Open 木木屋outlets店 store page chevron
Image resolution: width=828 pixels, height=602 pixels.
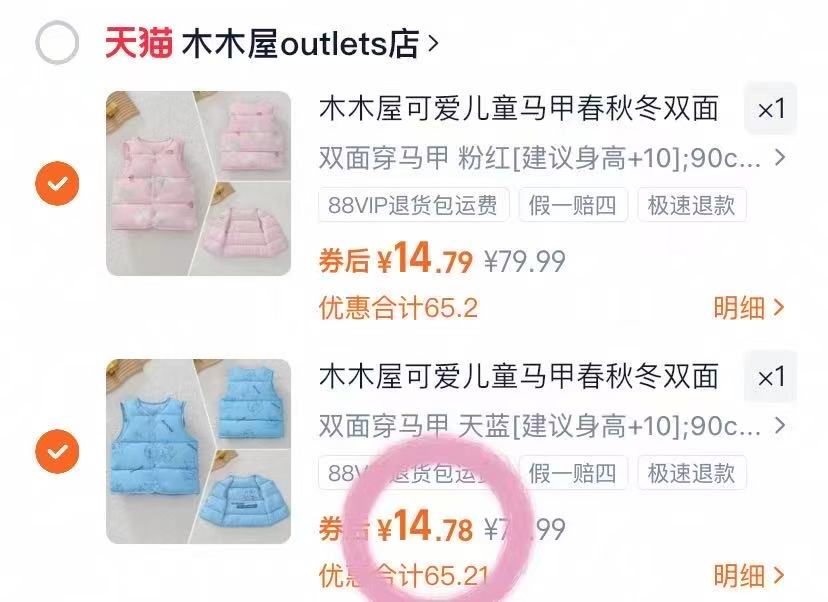(x=433, y=43)
